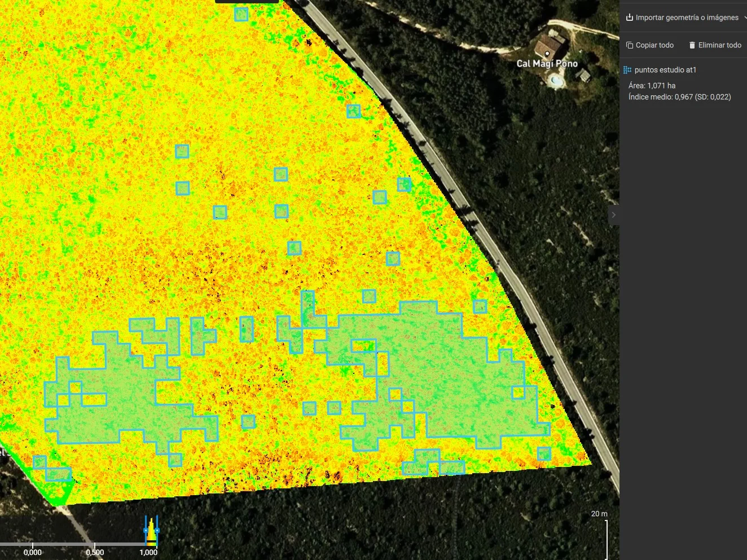This screenshot has height=560, width=747.
Task: Click the topmost blue study square on map
Action: coord(241,14)
